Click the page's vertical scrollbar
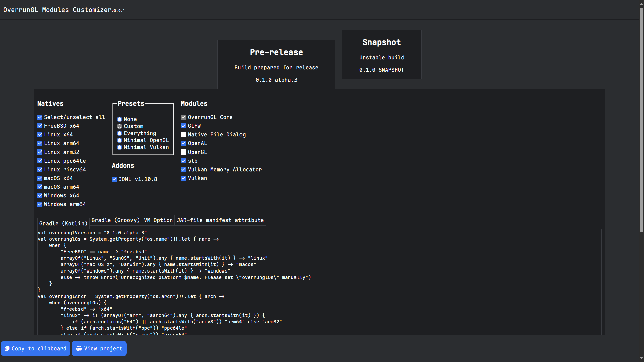 (641, 121)
